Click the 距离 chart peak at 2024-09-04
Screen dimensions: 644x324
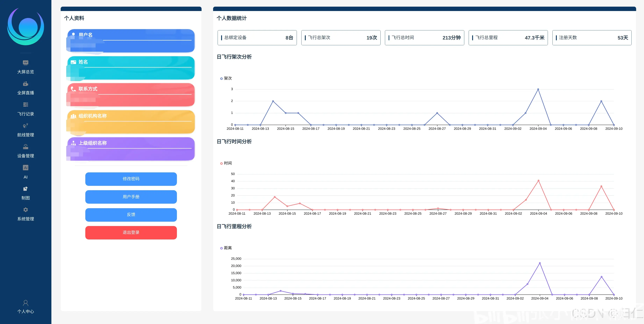click(x=540, y=263)
